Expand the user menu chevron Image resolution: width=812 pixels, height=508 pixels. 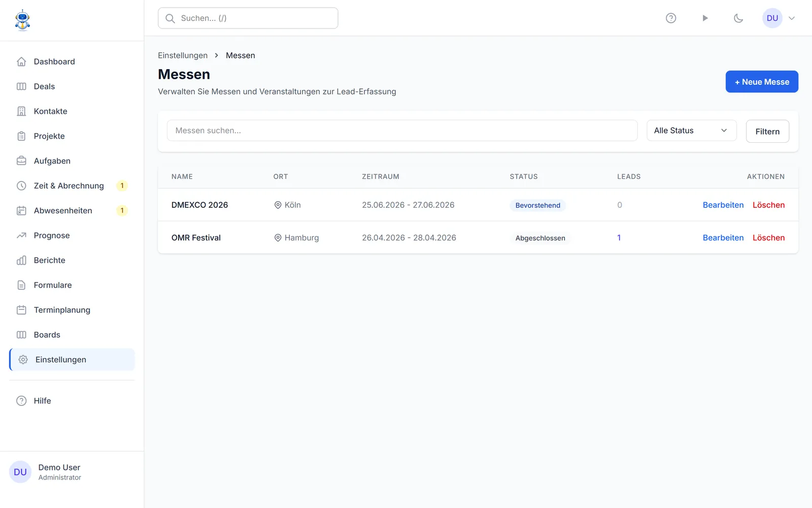coord(792,18)
